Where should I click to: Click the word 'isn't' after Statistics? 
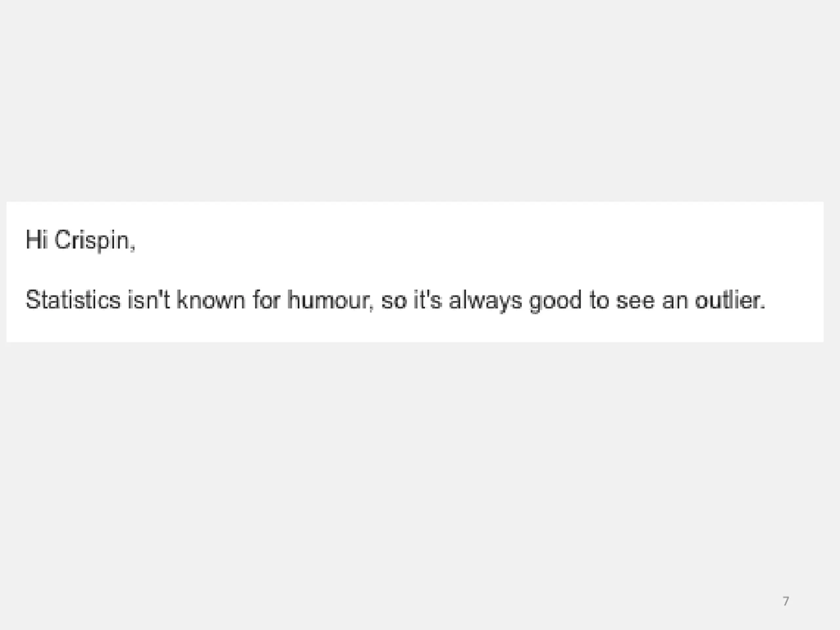149,300
